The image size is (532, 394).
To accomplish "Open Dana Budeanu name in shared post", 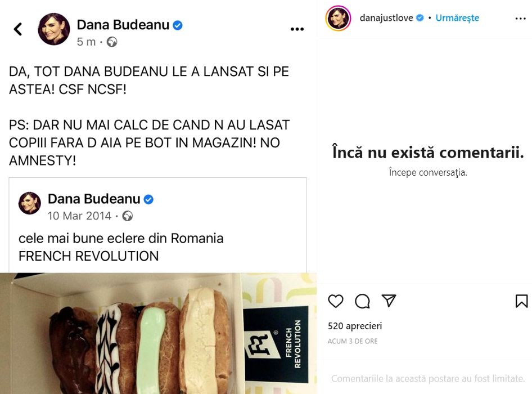I will click(x=94, y=199).
